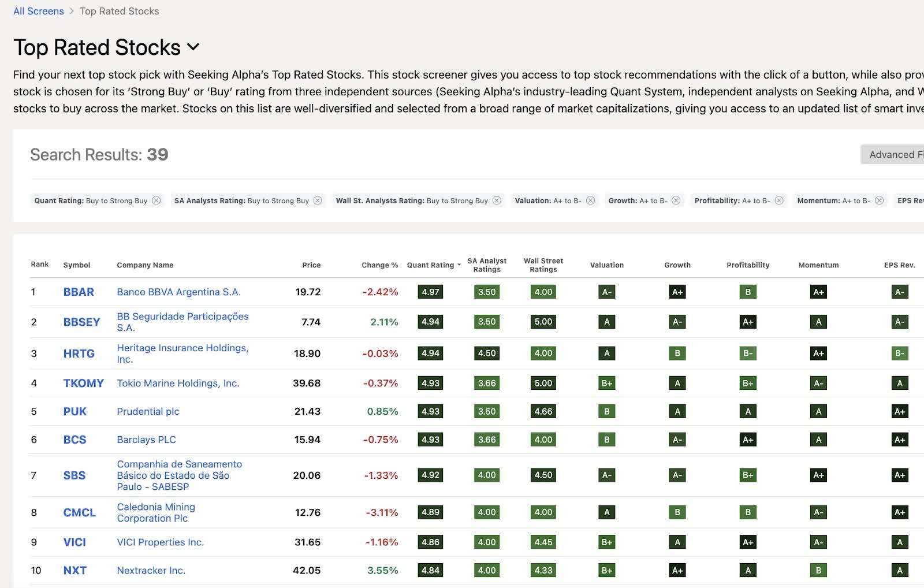Open the Advanced Filters button
924x588 pixels.
pyautogui.click(x=892, y=154)
